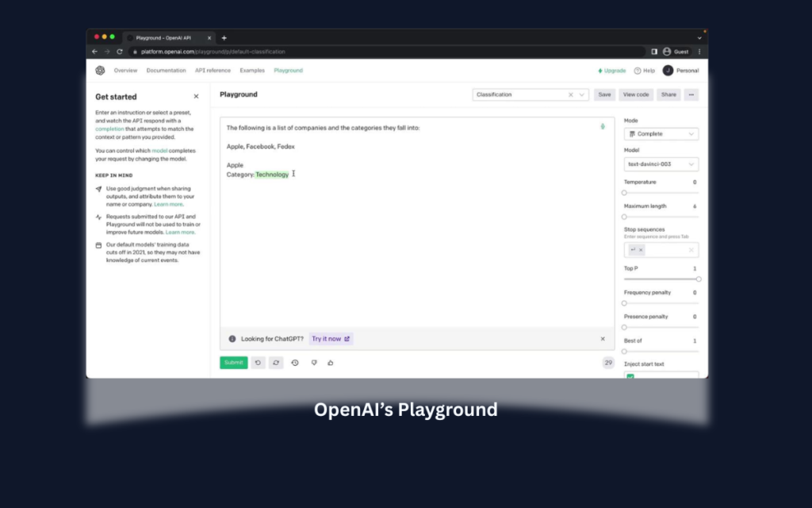The image size is (812, 508).
Task: Remove the stop sequence tag chip
Action: pos(642,251)
